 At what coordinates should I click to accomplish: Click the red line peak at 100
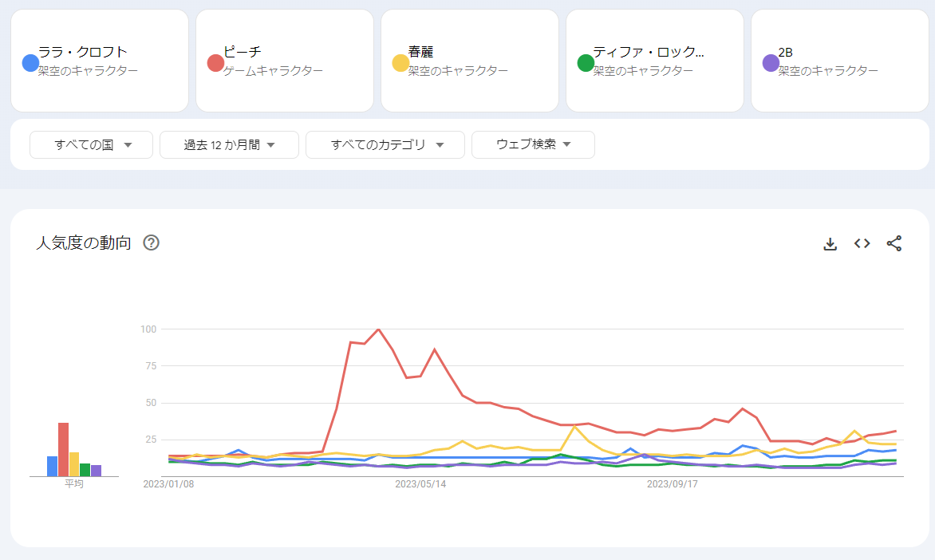click(x=378, y=329)
